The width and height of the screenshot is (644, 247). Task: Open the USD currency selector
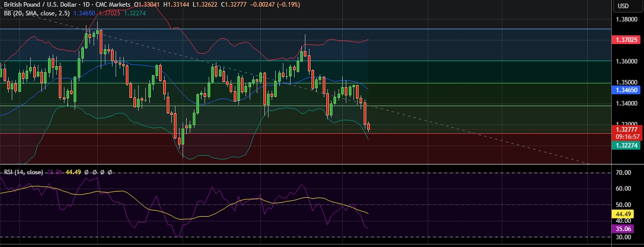(623, 6)
